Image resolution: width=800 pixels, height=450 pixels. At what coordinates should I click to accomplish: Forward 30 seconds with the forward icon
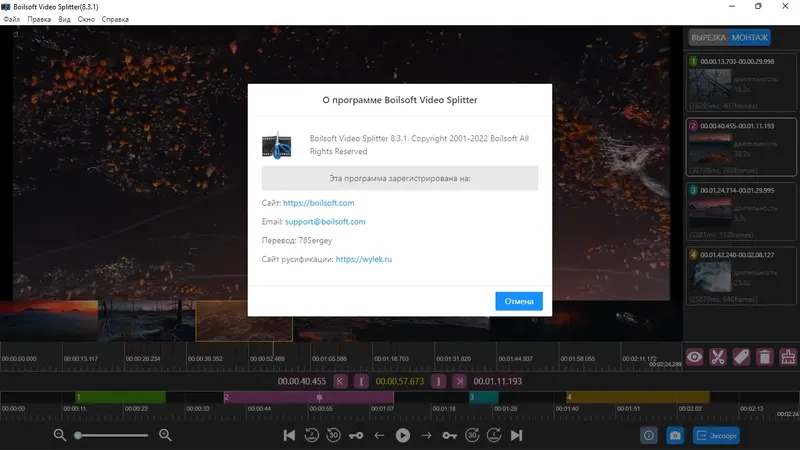tap(472, 435)
